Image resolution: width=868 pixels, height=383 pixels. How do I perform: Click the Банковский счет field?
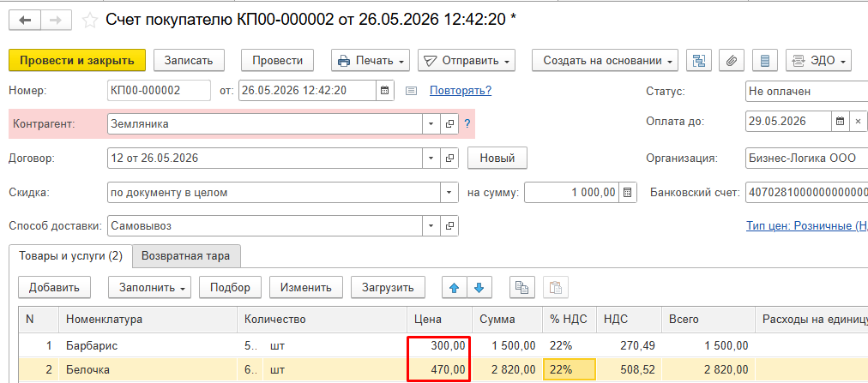(806, 192)
